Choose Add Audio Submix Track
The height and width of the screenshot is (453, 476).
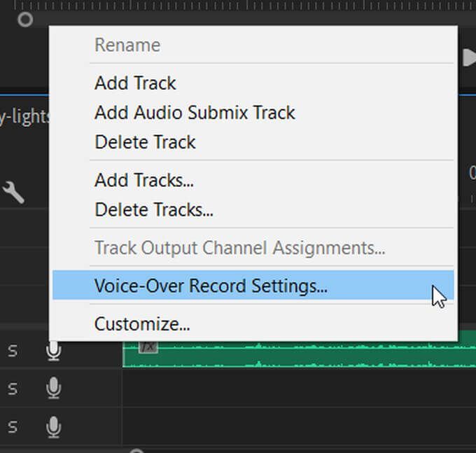coord(253,112)
